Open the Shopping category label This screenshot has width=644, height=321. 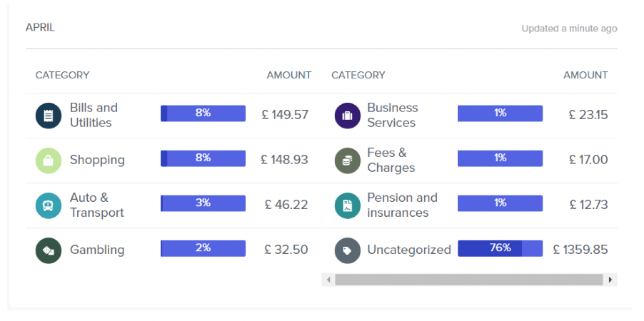pyautogui.click(x=97, y=160)
